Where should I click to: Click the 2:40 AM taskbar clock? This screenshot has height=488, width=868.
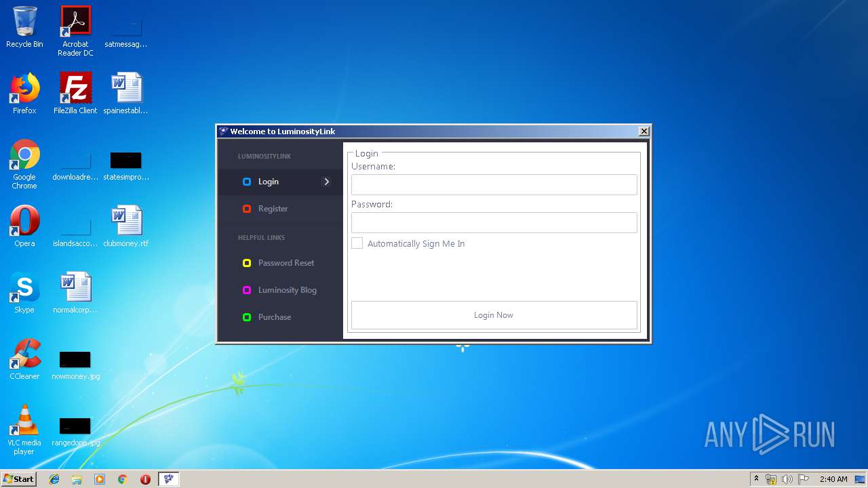833,479
